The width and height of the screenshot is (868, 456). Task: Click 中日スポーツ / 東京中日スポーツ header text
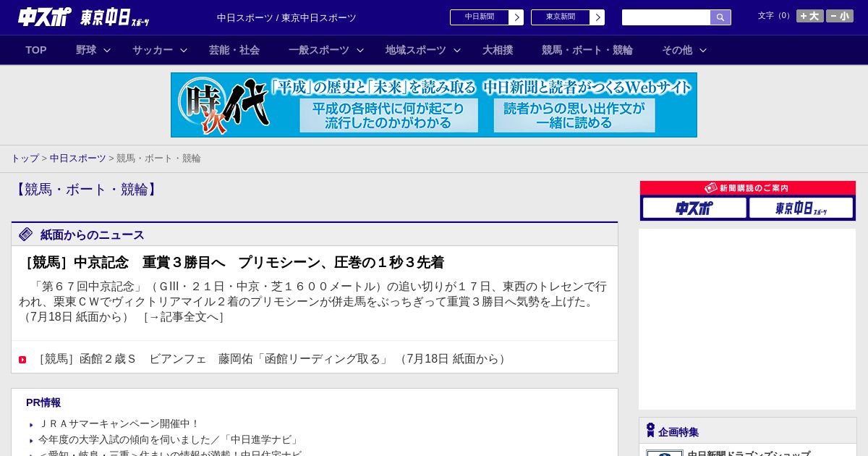286,17
